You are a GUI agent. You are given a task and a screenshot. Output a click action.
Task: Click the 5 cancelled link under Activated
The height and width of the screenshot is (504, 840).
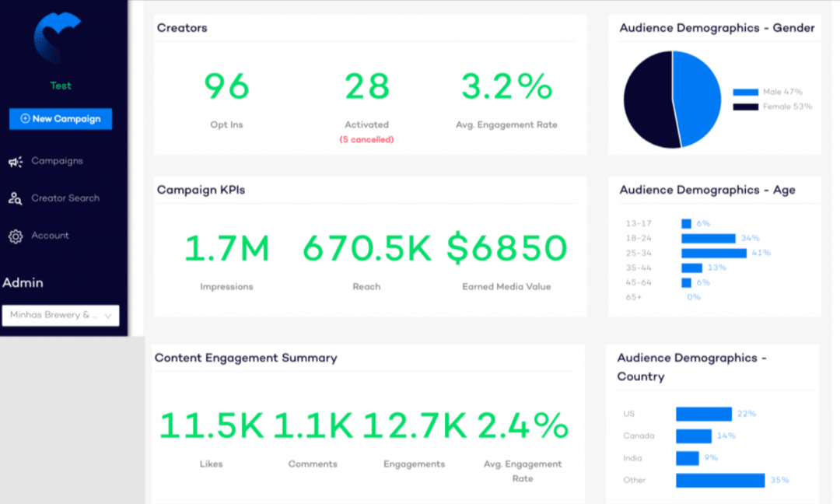pyautogui.click(x=366, y=140)
